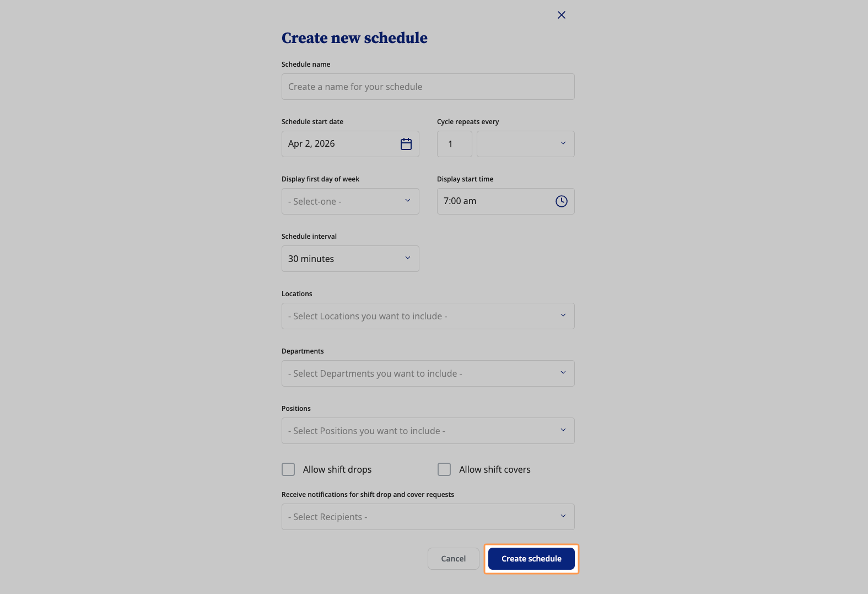Image resolution: width=868 pixels, height=594 pixels.
Task: Click the Create schedule button
Action: 531,559
